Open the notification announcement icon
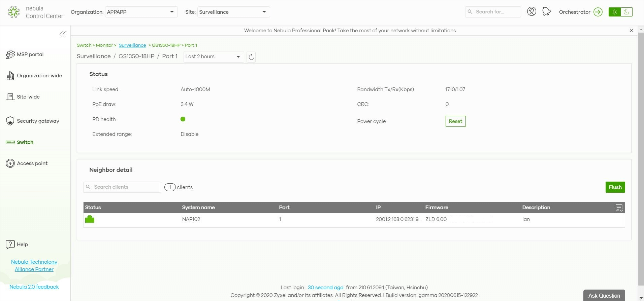The image size is (644, 301). [547, 12]
